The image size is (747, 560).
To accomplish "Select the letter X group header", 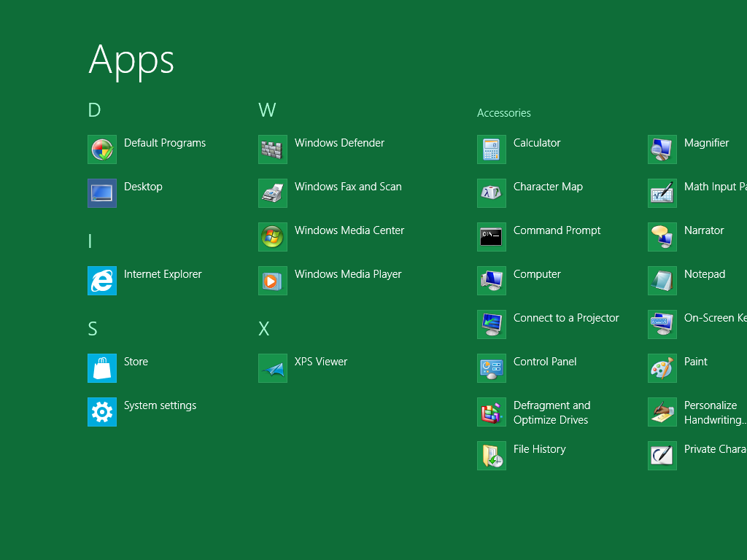I will (263, 329).
